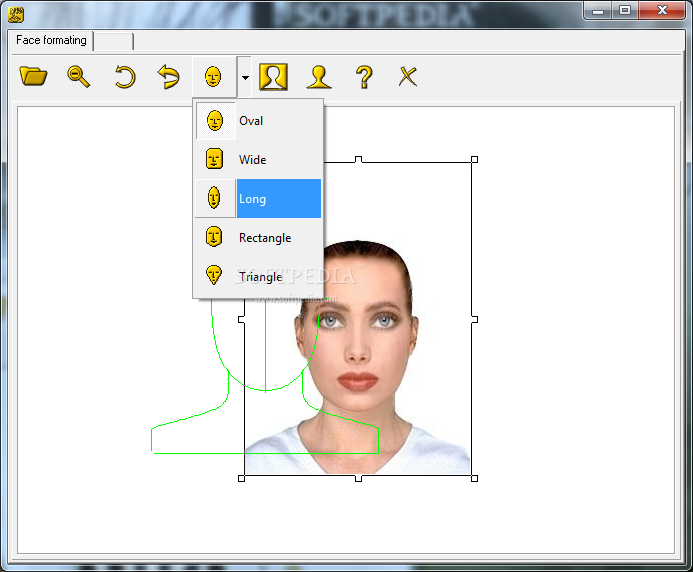The width and height of the screenshot is (693, 572).
Task: Click the application icon in title bar
Action: [16, 15]
